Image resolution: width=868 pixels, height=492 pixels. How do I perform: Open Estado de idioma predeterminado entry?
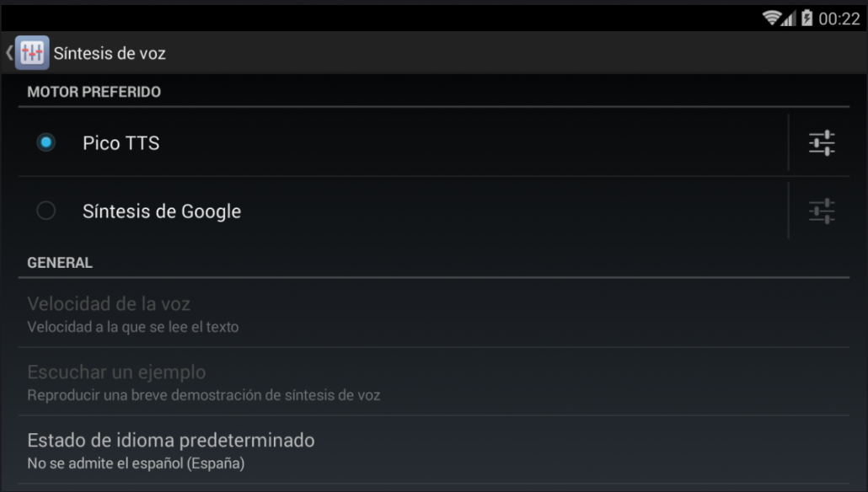[x=434, y=450]
